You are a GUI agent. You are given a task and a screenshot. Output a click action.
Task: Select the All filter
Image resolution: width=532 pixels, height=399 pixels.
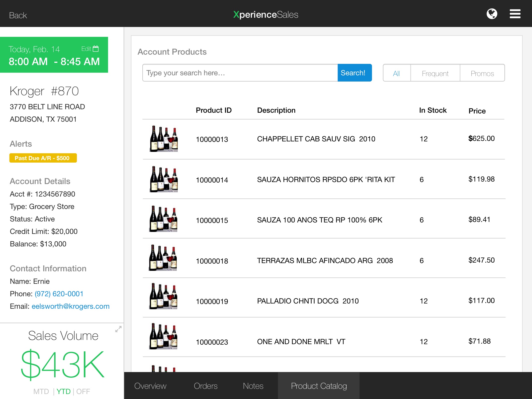(396, 73)
